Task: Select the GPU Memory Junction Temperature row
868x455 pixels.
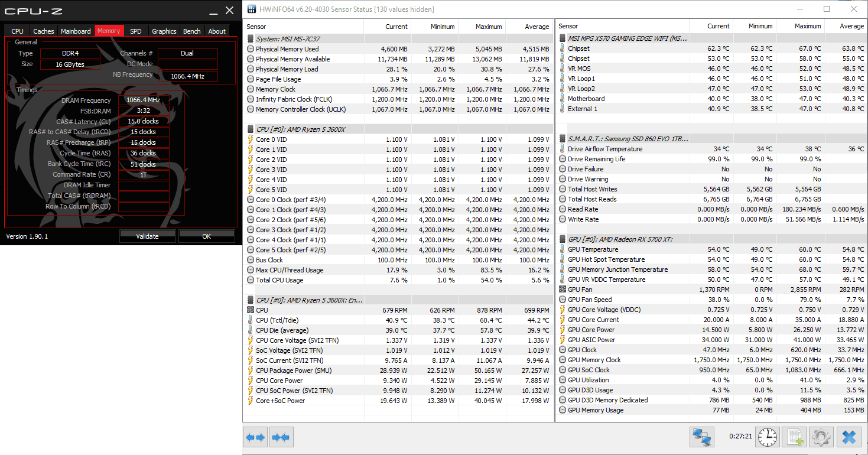Action: pyautogui.click(x=711, y=269)
